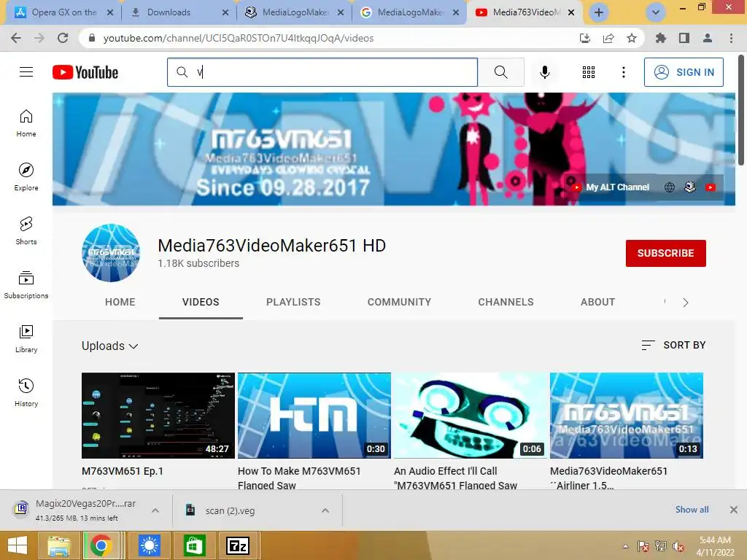
Task: Click the red YouTube icon at banner's right end
Action: coord(711,187)
